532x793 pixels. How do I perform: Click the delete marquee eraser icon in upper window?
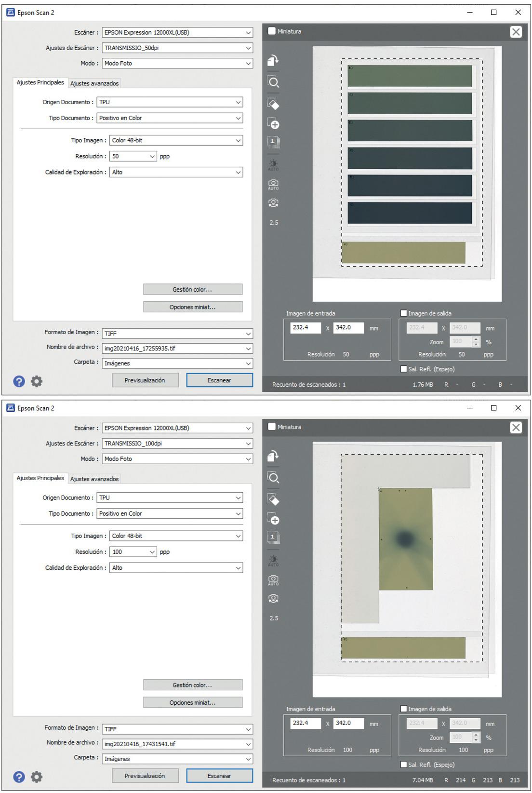point(273,104)
